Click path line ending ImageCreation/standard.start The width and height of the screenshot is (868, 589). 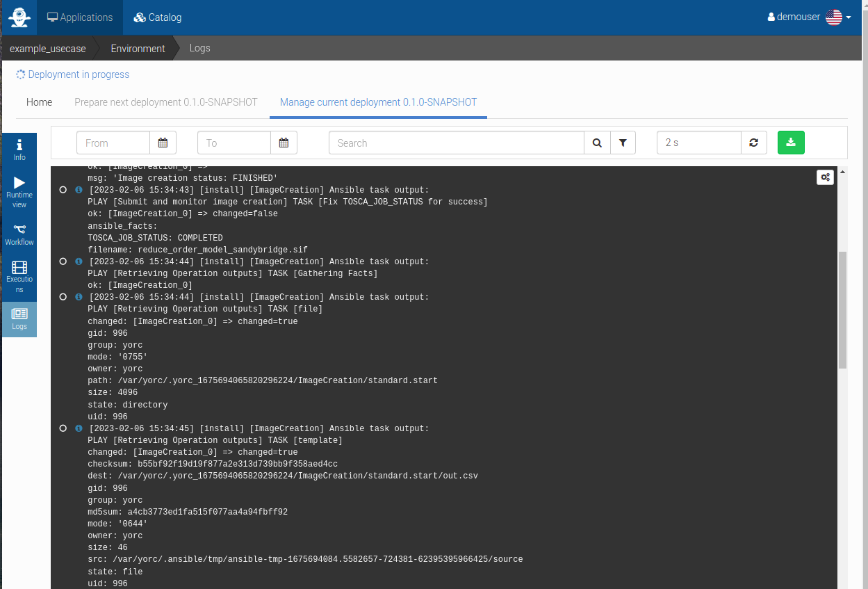pyautogui.click(x=263, y=381)
